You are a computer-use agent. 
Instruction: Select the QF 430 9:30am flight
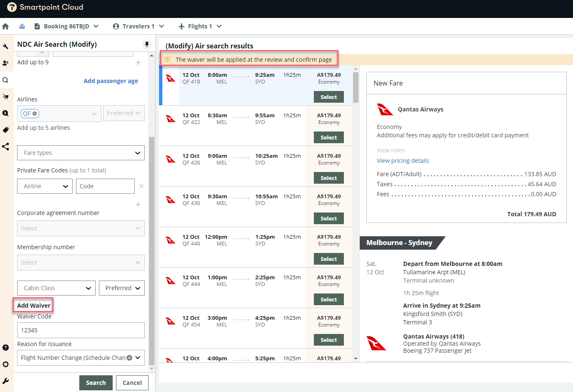pyautogui.click(x=329, y=218)
